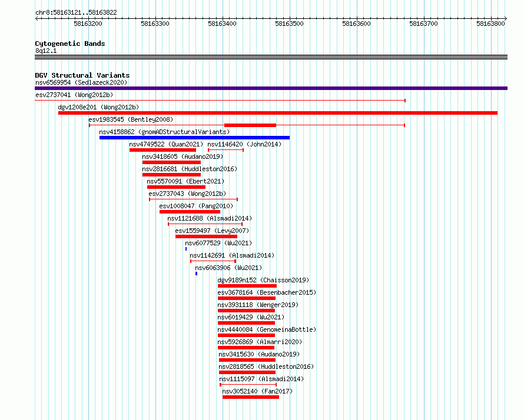Click ruler position 58163600

coord(357,24)
